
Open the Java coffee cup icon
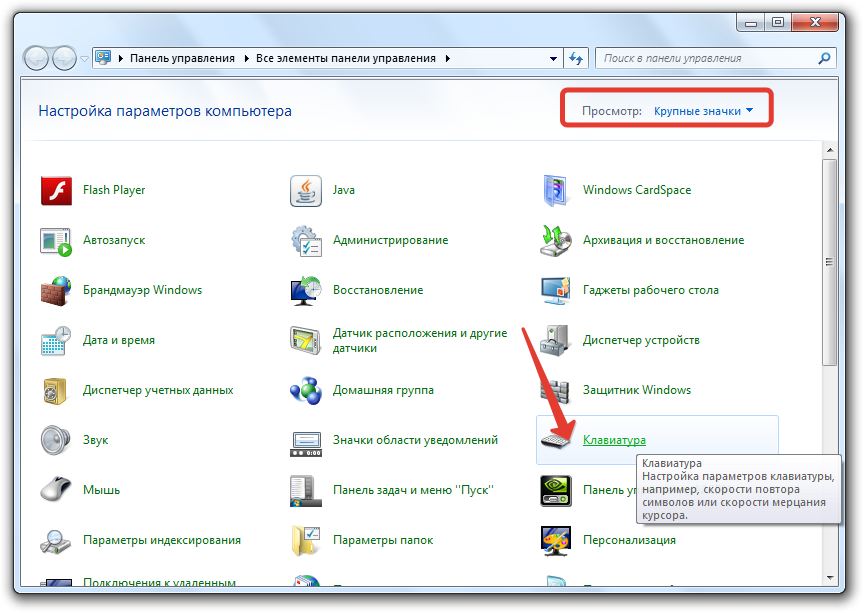coord(306,191)
